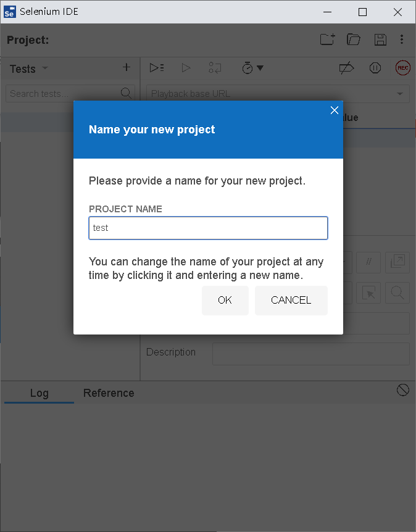
Task: Select the Log tab
Action: point(39,393)
